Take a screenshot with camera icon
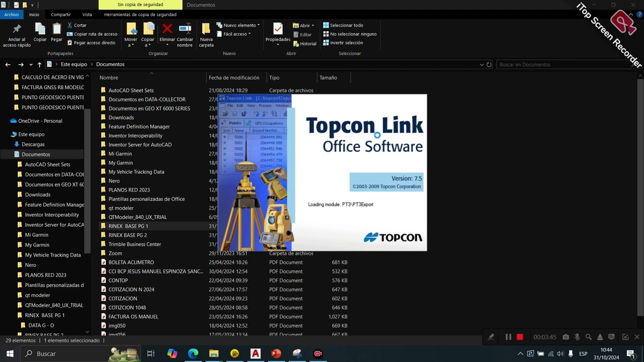Screen dimensions: 644x362 point(566,337)
